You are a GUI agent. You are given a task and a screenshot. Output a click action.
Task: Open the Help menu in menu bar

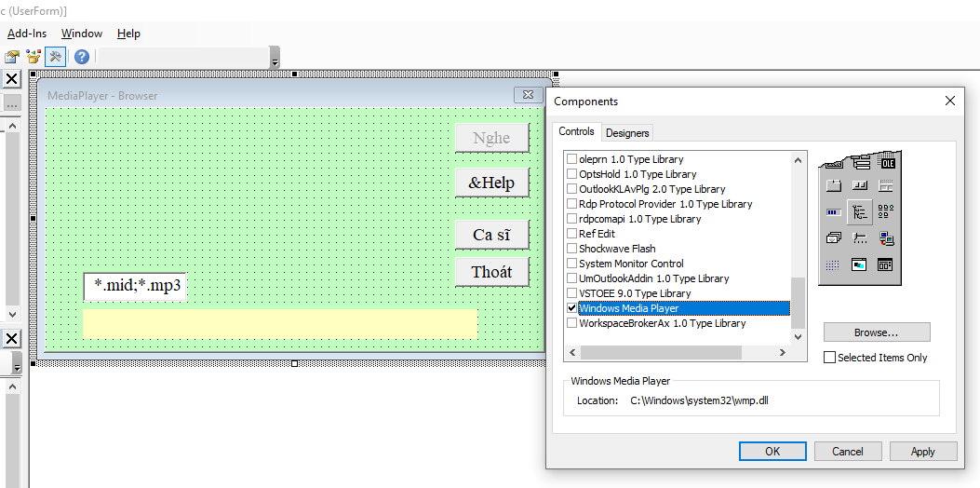pos(128,34)
